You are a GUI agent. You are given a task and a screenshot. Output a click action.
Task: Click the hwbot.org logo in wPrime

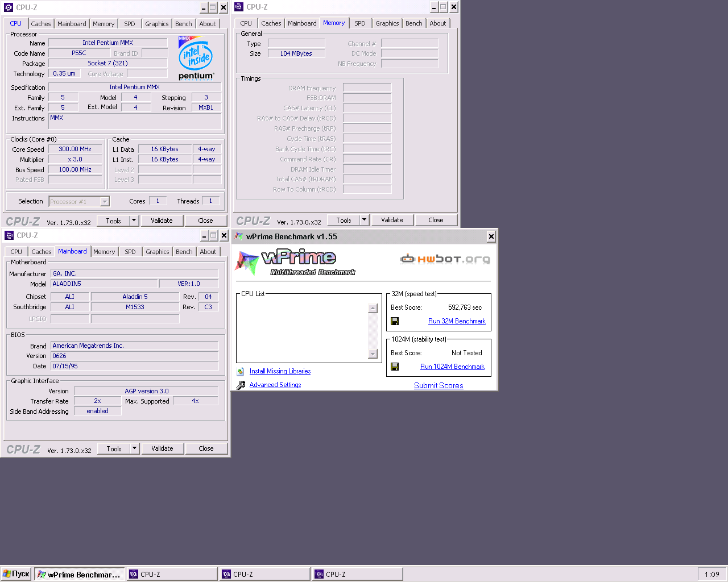click(445, 259)
